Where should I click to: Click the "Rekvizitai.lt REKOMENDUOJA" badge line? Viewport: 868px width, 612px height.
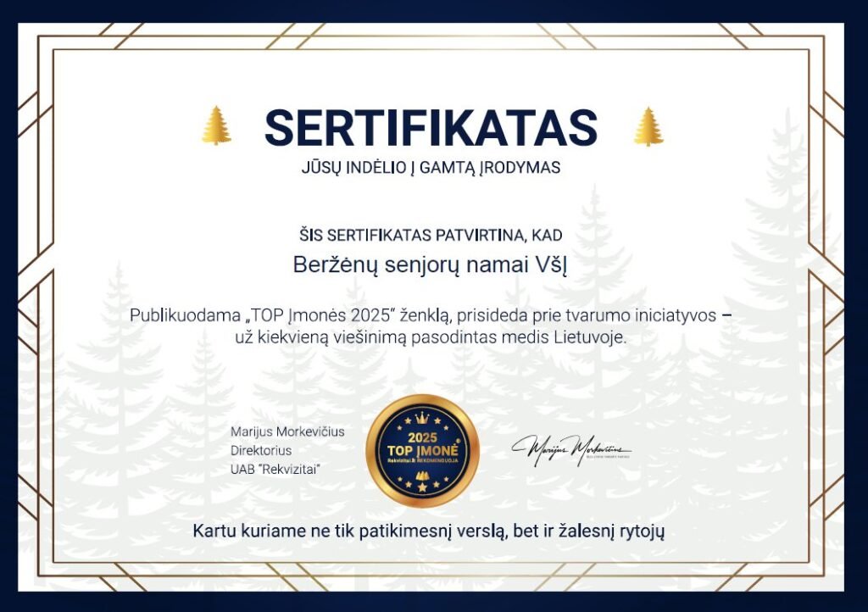coord(422,460)
